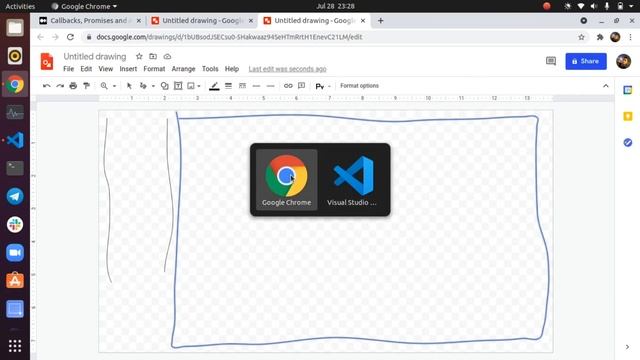
Task: Expand the input tools dropdown arrow
Action: [x=329, y=86]
